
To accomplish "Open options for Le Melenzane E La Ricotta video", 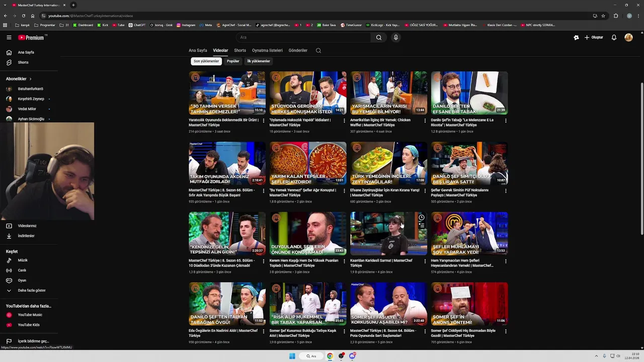I will tap(506, 121).
